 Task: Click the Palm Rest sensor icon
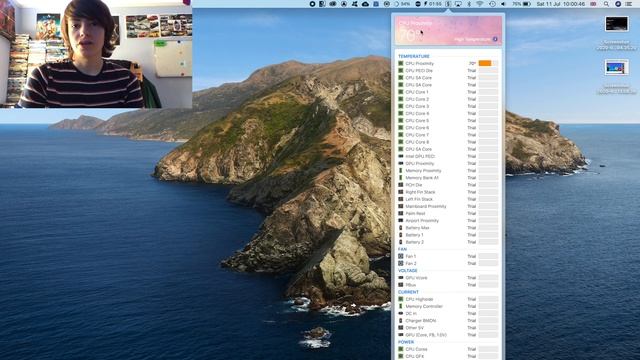(401, 213)
